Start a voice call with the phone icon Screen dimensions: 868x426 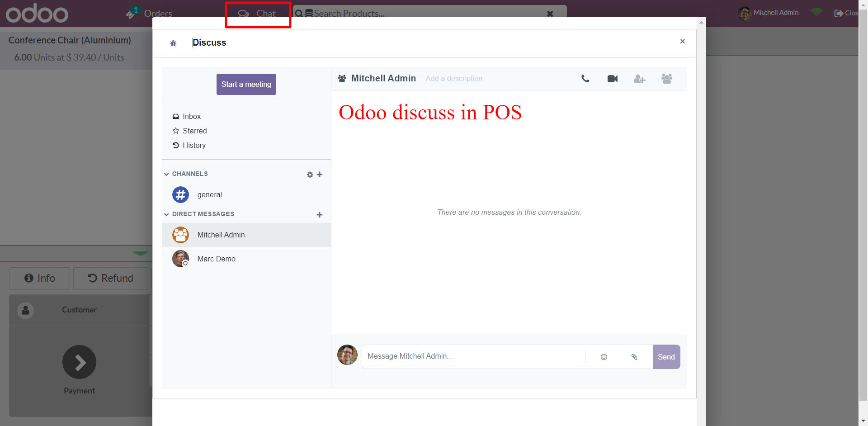tap(585, 79)
